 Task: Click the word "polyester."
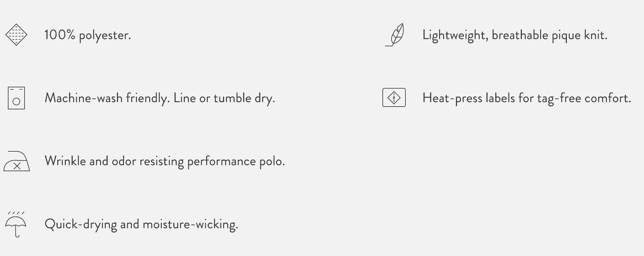105,35
